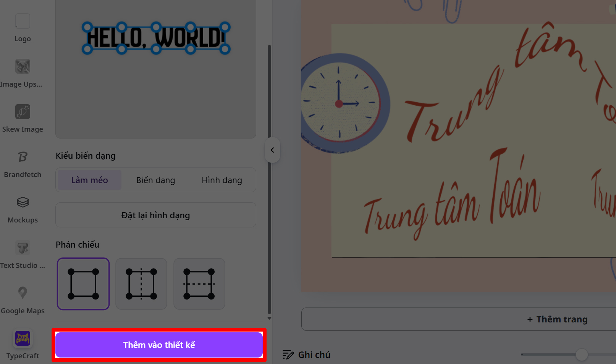This screenshot has width=616, height=364.
Task: Enable vertical mirror reflection
Action: coord(141,284)
